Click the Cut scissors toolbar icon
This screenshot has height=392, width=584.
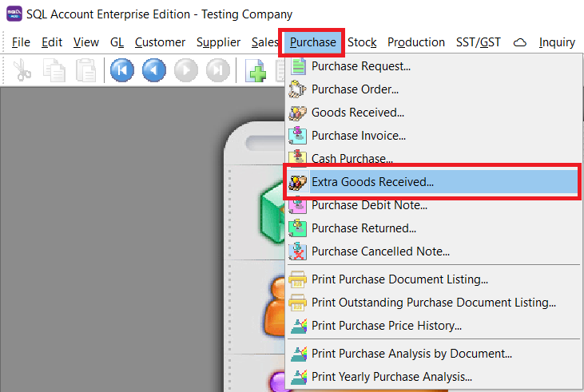[x=22, y=71]
